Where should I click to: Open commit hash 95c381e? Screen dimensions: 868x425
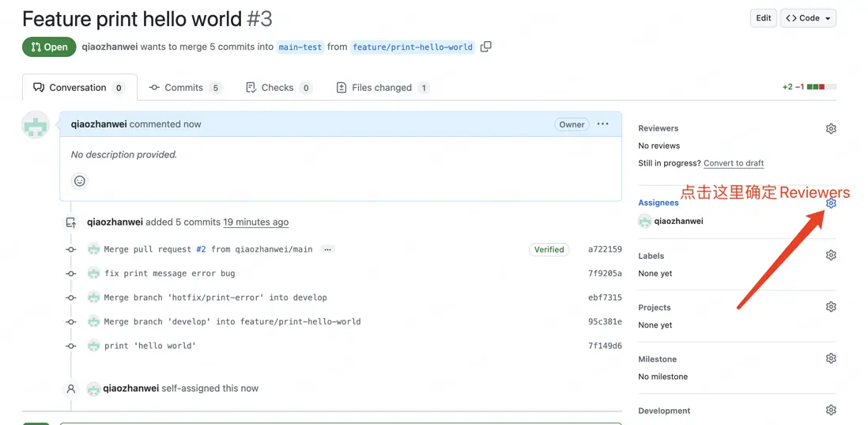pos(605,321)
